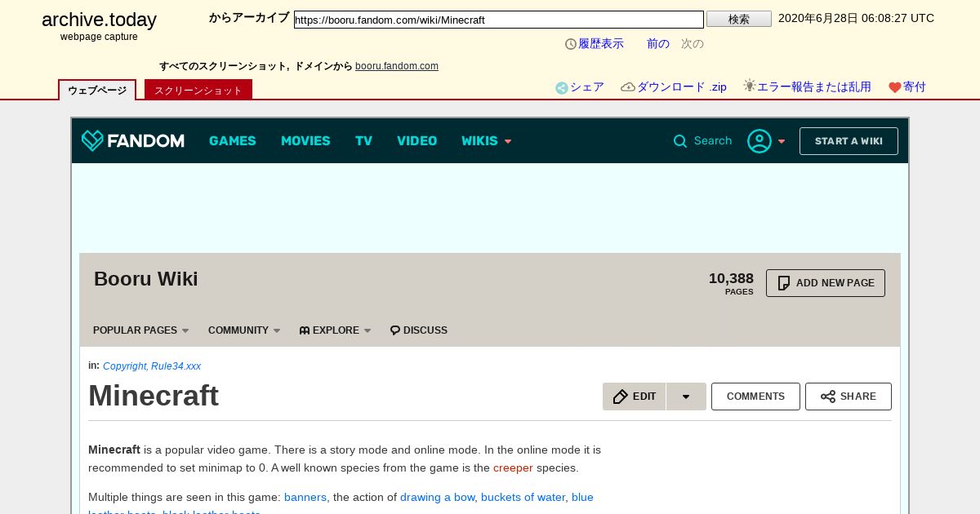Image resolution: width=980 pixels, height=514 pixels.
Task: Expand the WIKIS dropdown arrow
Action: [x=508, y=142]
